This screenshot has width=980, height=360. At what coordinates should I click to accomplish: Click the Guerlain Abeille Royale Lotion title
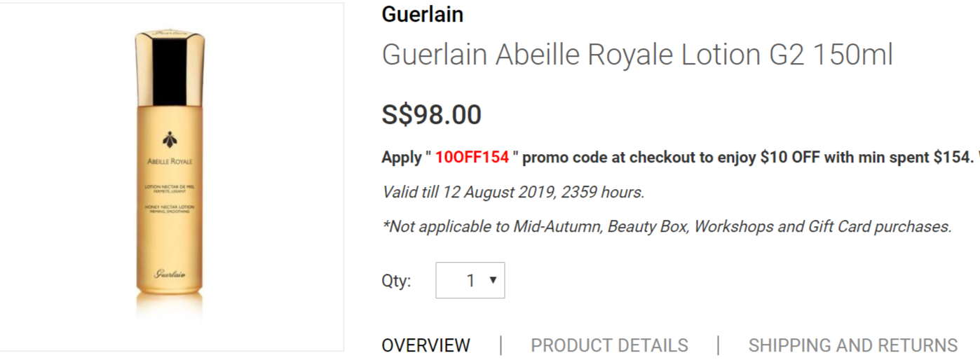pos(637,55)
